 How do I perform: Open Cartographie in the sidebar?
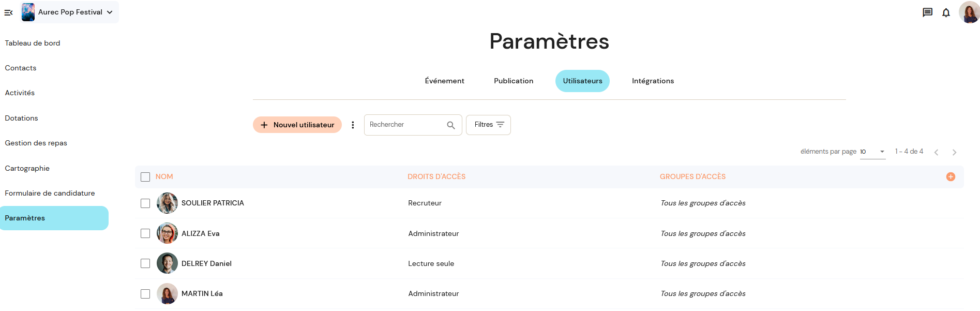[27, 168]
